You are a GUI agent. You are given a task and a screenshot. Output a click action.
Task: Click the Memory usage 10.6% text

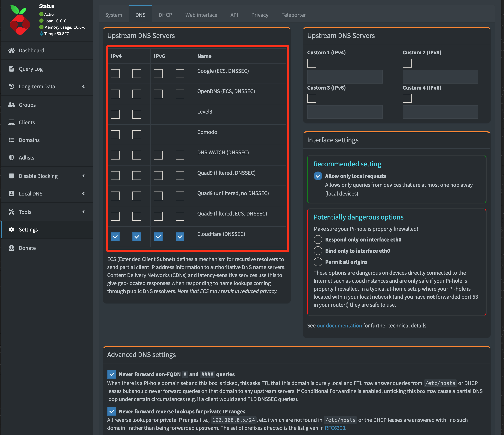coord(65,27)
